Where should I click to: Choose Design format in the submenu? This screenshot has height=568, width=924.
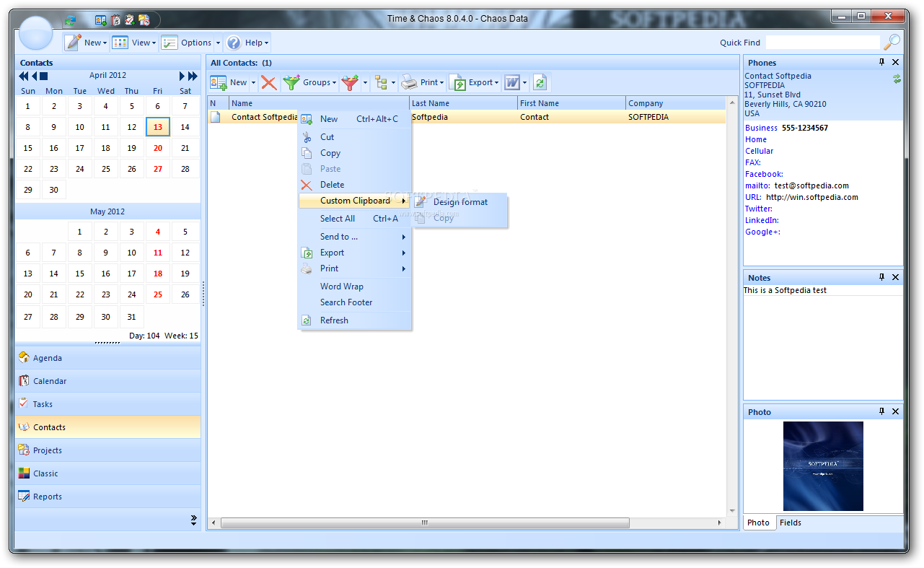click(460, 202)
